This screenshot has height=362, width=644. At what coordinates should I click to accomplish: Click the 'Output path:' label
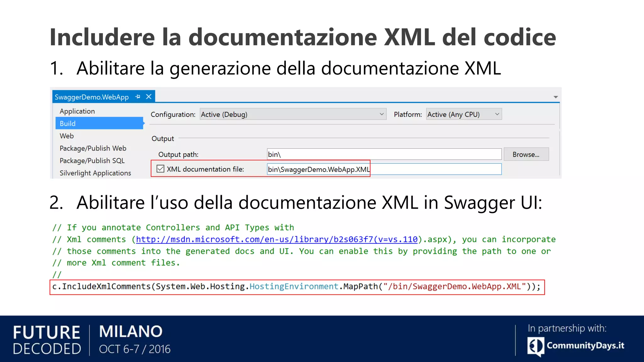pyautogui.click(x=178, y=155)
